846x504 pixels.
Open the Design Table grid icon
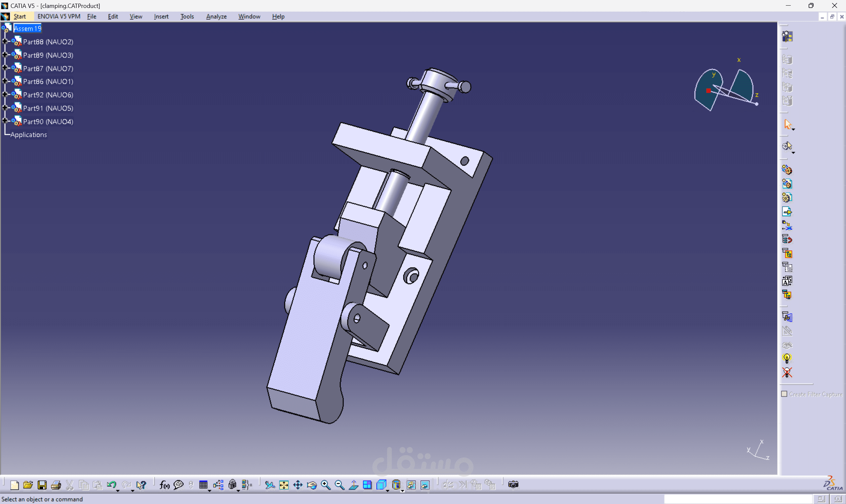203,485
